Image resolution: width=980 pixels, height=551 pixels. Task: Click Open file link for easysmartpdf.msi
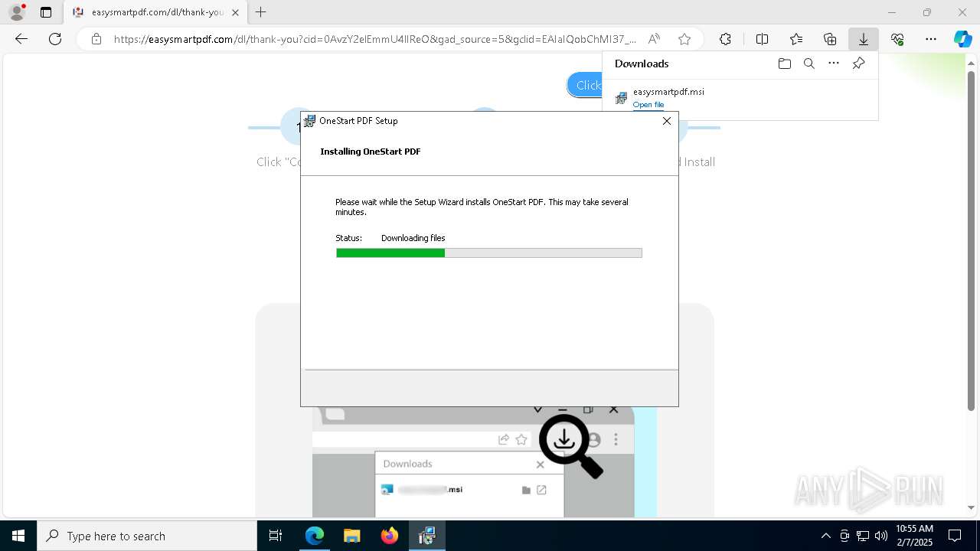click(648, 105)
